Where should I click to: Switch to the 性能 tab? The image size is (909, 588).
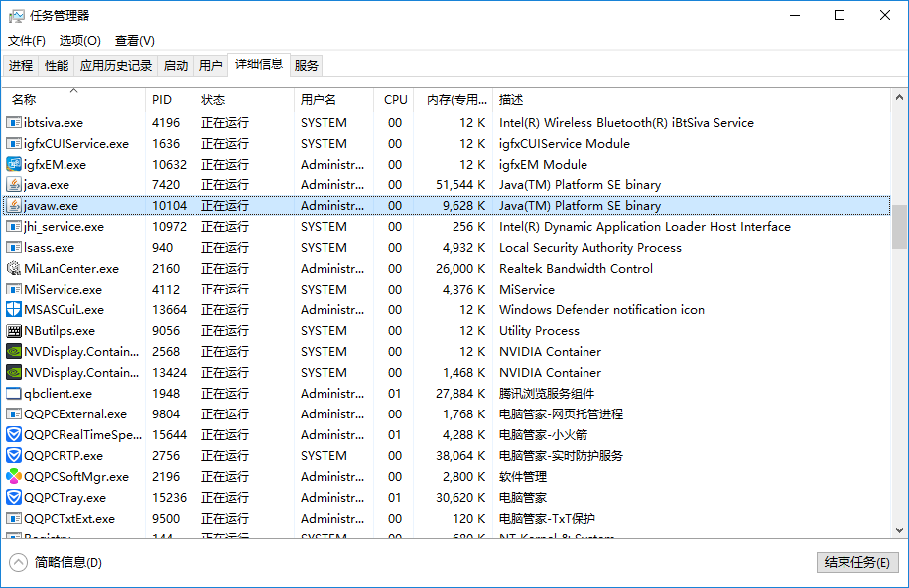point(57,64)
